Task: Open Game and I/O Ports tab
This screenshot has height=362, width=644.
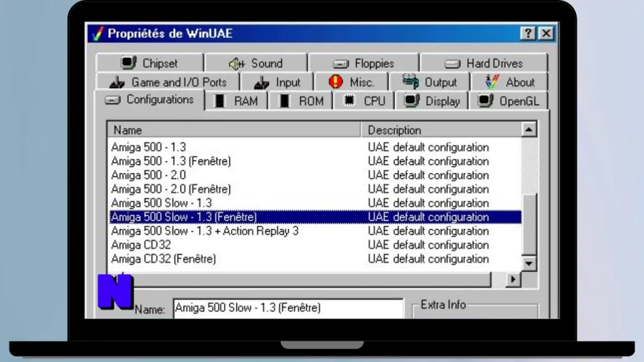Action: (167, 82)
